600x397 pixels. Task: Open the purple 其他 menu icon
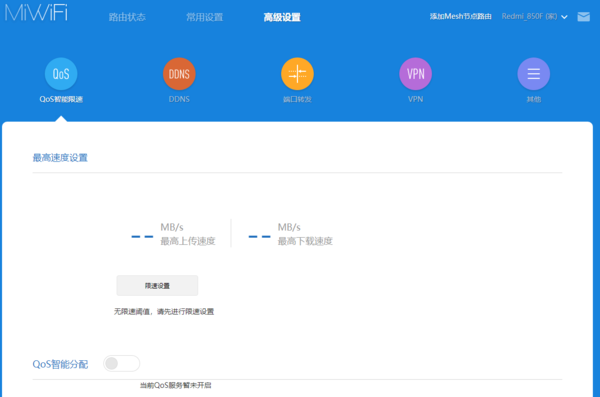[534, 74]
